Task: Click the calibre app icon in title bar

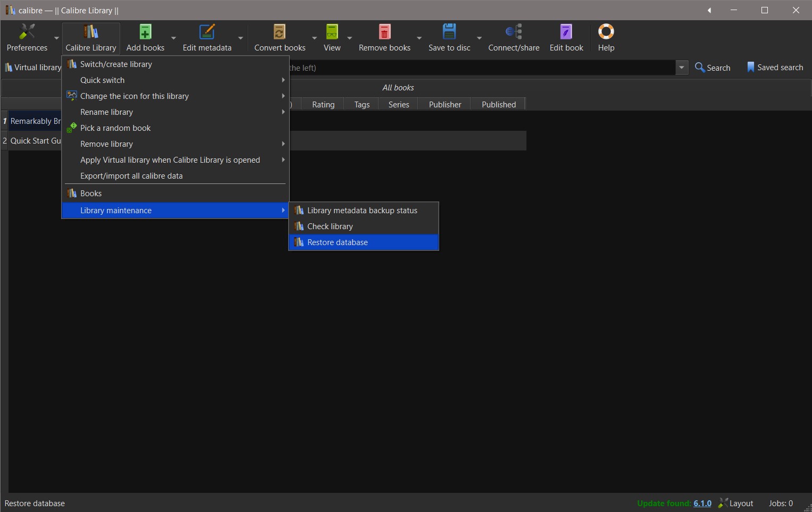Action: pyautogui.click(x=10, y=10)
